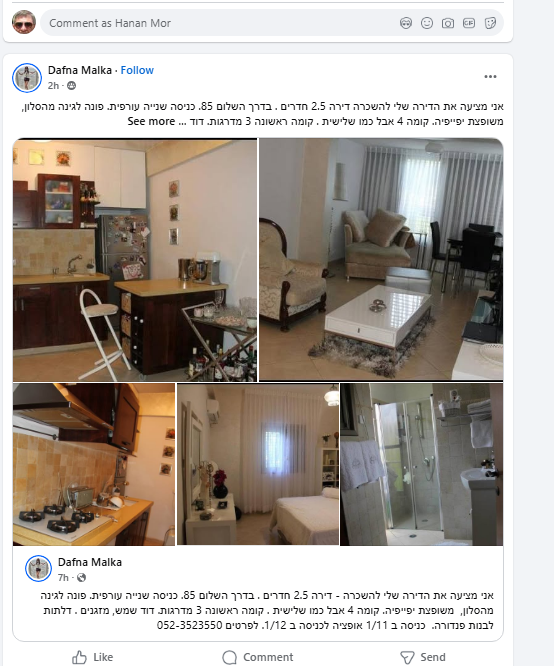The image size is (554, 666).
Task: Open the three-dot post options menu
Action: click(490, 76)
